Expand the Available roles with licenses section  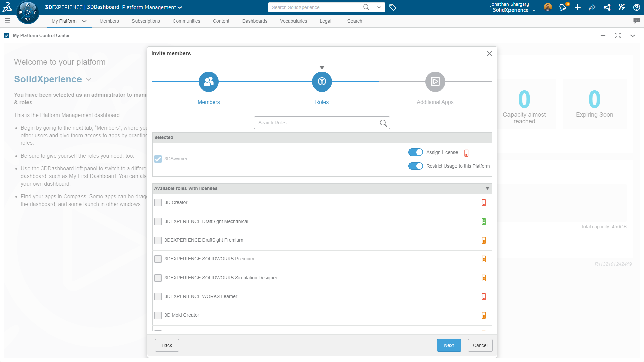pos(487,188)
